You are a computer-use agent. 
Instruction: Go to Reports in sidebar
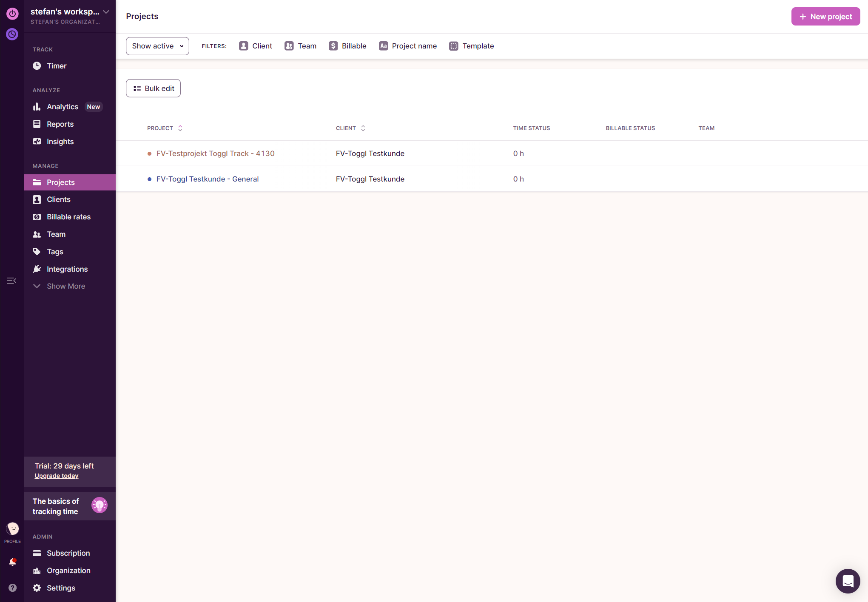[x=60, y=124]
